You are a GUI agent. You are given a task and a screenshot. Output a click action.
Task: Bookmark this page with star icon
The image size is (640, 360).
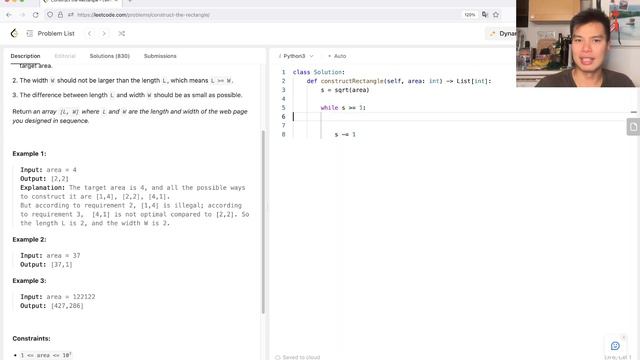point(496,15)
